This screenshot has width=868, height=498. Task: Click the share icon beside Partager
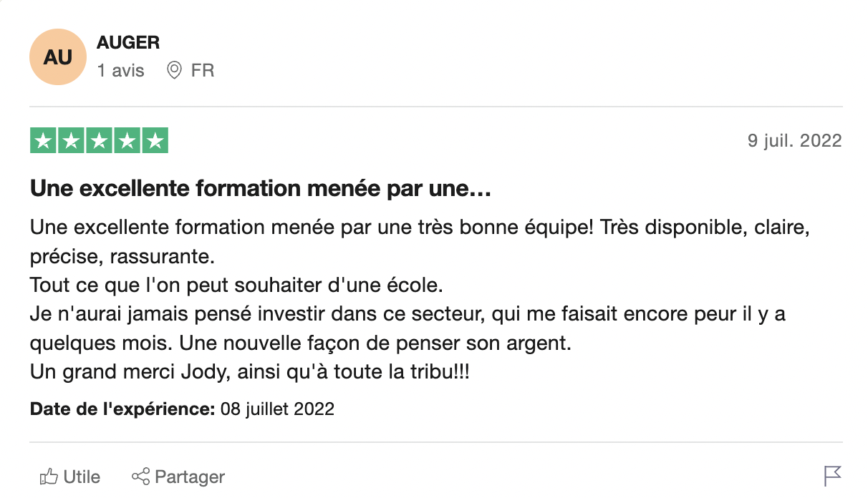pos(140,477)
